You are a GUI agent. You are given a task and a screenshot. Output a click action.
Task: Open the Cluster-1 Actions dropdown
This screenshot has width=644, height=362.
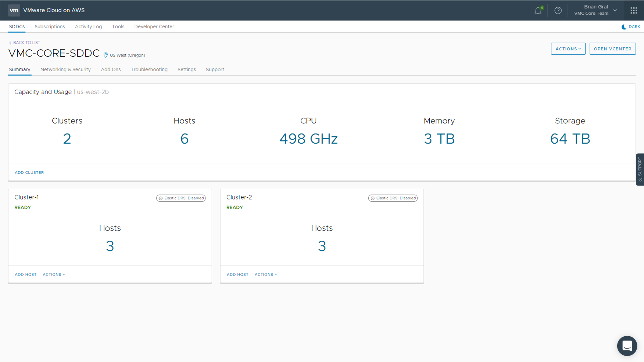54,275
